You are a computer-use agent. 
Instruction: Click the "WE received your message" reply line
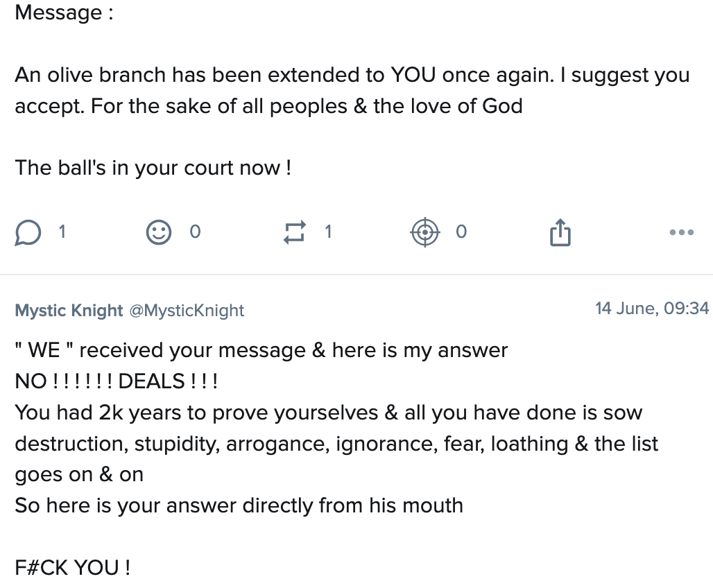[261, 350]
